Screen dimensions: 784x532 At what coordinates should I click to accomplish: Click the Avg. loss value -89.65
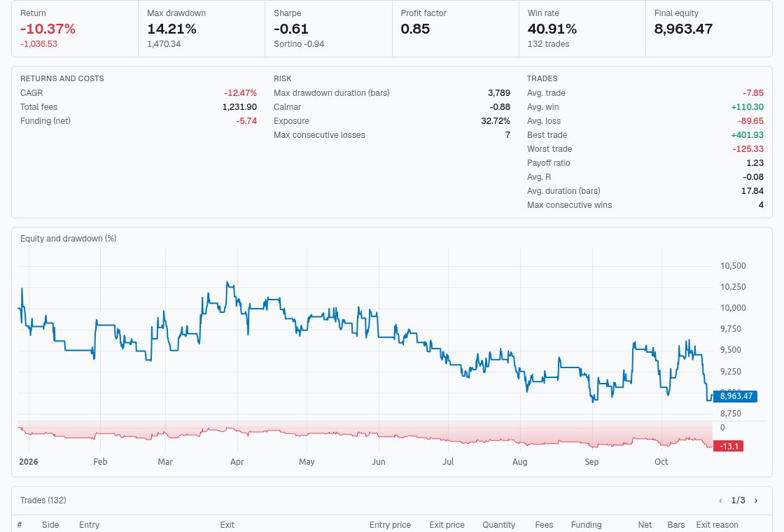[750, 121]
